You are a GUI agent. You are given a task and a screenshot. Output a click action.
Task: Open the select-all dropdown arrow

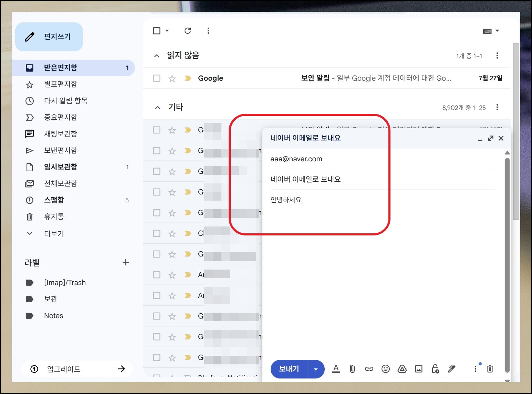[x=167, y=31]
